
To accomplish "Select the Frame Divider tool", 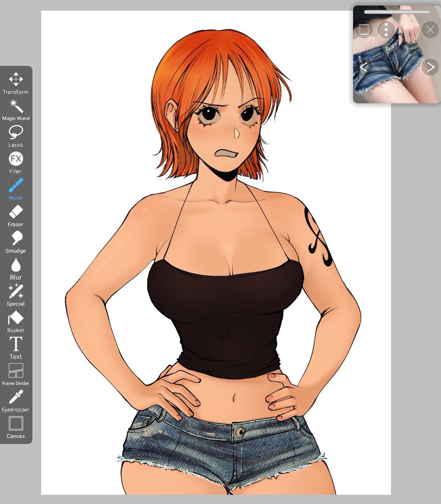I will click(16, 370).
